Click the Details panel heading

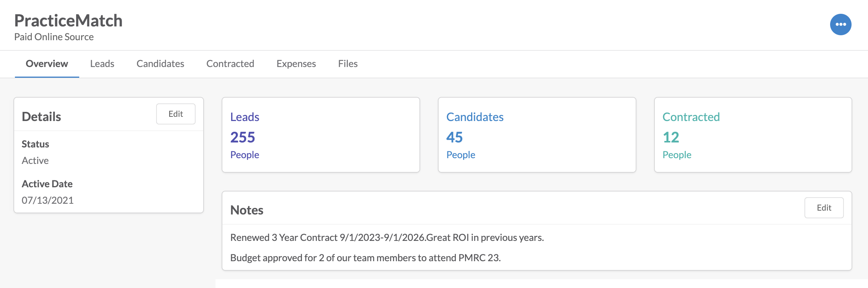tap(41, 116)
